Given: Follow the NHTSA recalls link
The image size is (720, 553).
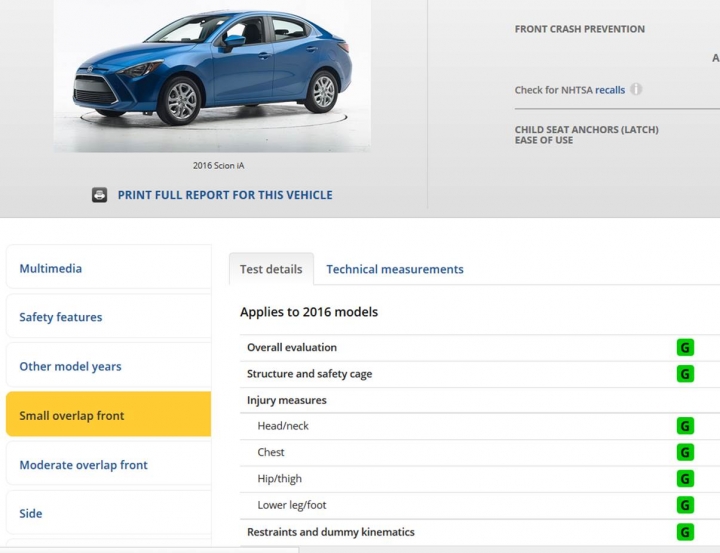Looking at the screenshot, I should click(x=610, y=90).
